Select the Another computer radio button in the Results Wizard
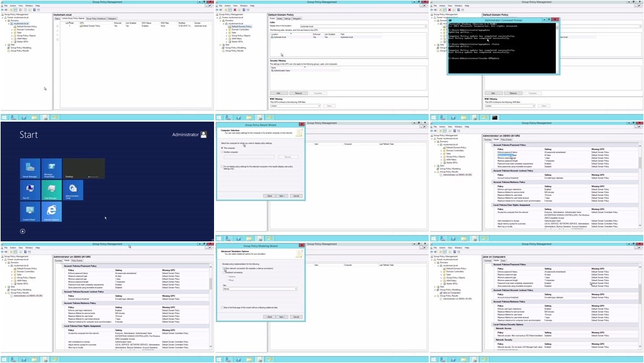 [x=222, y=152]
